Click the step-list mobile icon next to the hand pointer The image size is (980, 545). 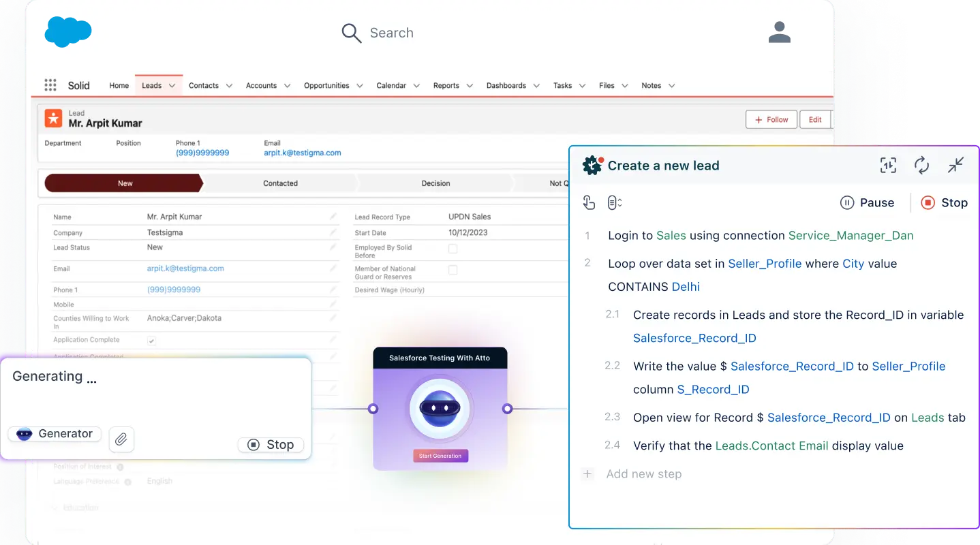pyautogui.click(x=614, y=202)
